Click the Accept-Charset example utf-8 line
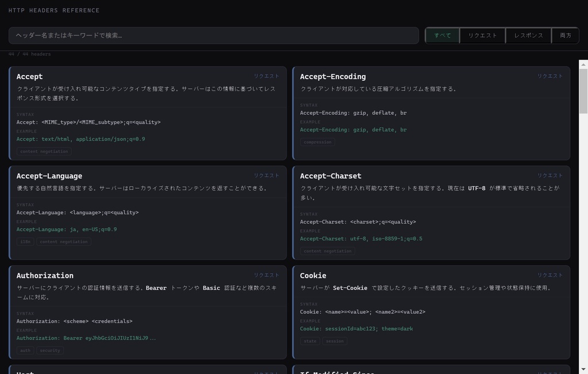 [x=361, y=239]
